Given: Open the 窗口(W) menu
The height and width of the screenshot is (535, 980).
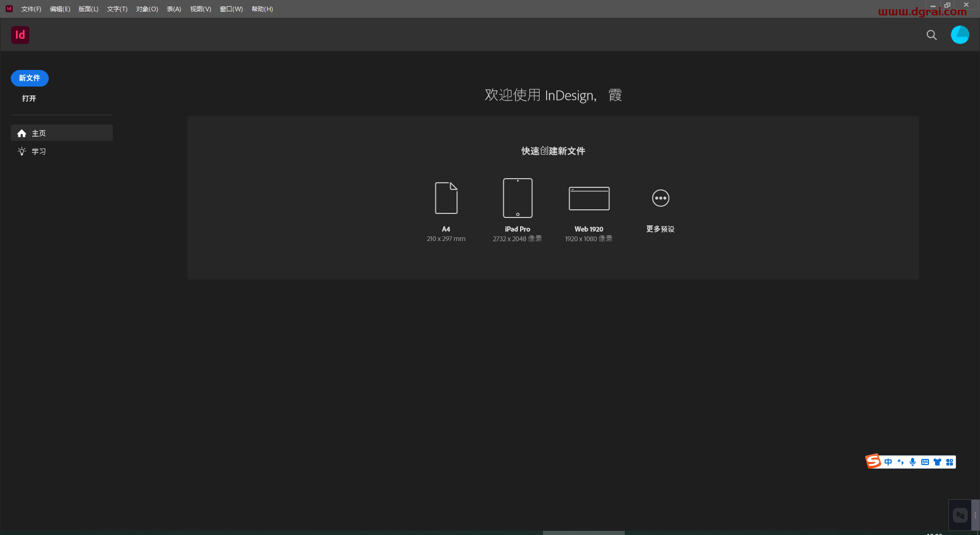Looking at the screenshot, I should click(231, 9).
